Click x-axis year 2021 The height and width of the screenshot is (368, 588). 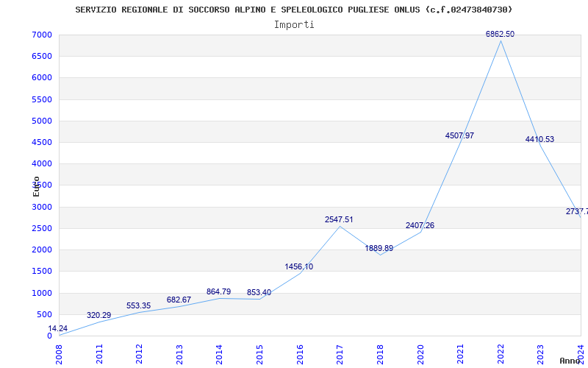tap(460, 355)
